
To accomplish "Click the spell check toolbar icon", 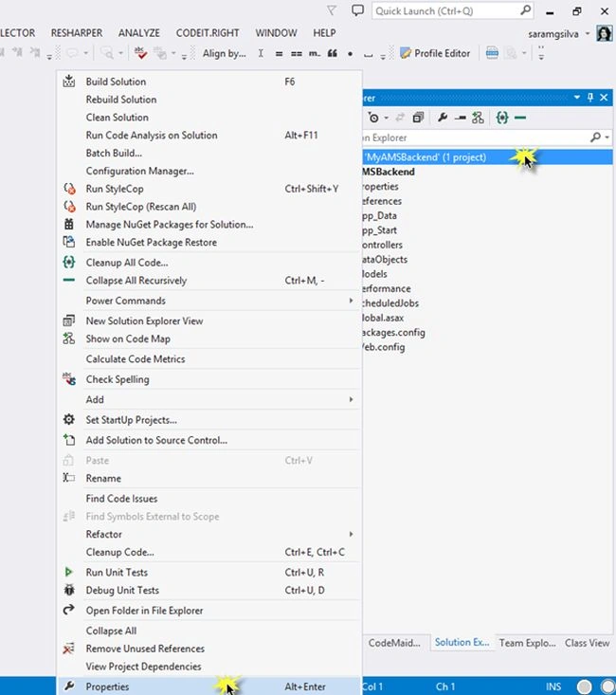I will 140,53.
